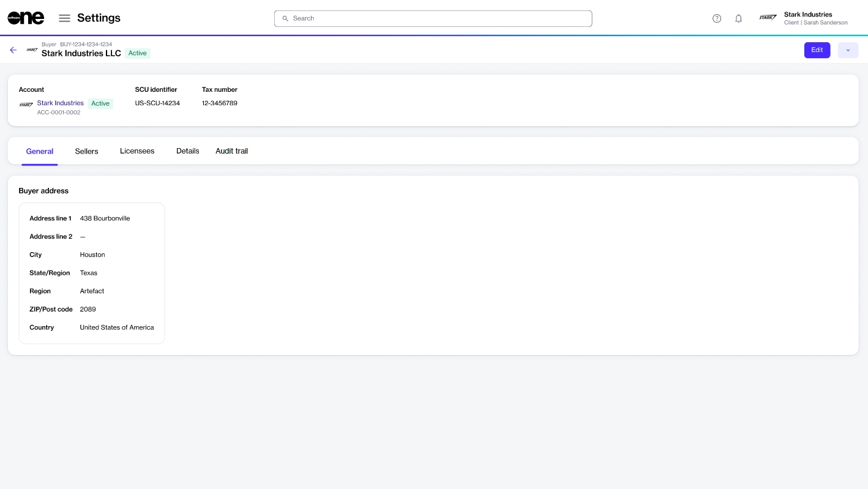Click the Stark logo in top account area
Viewport: 868px width, 489px height.
pos(768,18)
